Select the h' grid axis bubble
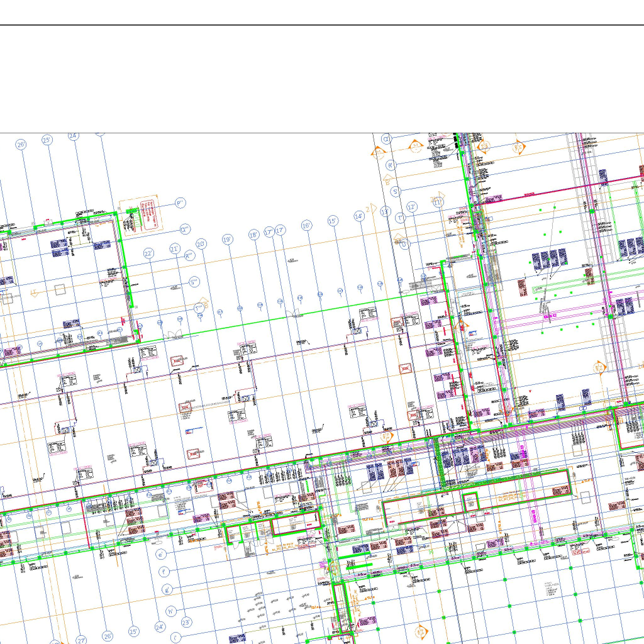Screen dimensions: 644x644 [x=170, y=611]
